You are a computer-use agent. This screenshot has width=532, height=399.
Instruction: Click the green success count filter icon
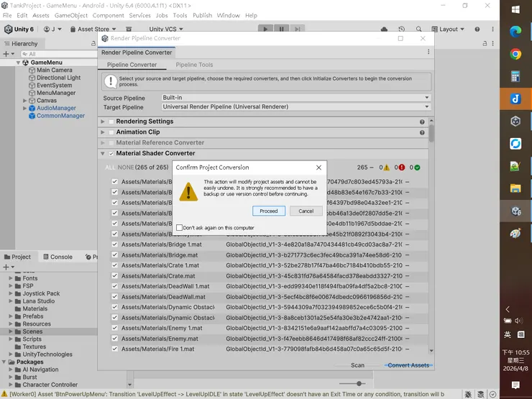[x=417, y=168]
